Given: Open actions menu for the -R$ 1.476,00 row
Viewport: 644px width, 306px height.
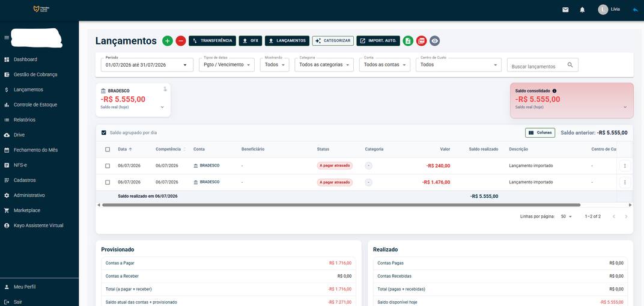Looking at the screenshot, I should click(x=625, y=182).
